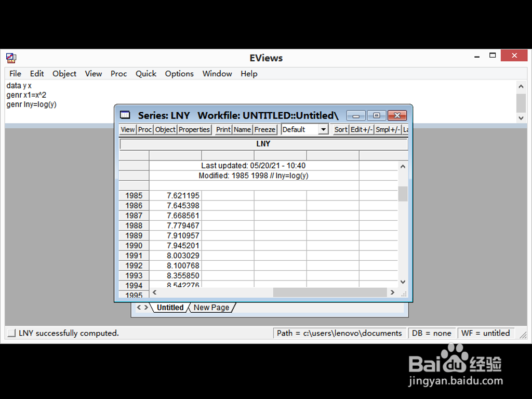Click the right arrow of workfile page tabs
532x399 pixels.
pos(146,308)
